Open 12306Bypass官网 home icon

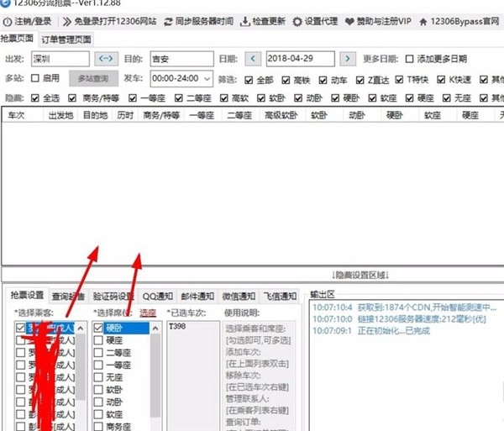[422, 20]
